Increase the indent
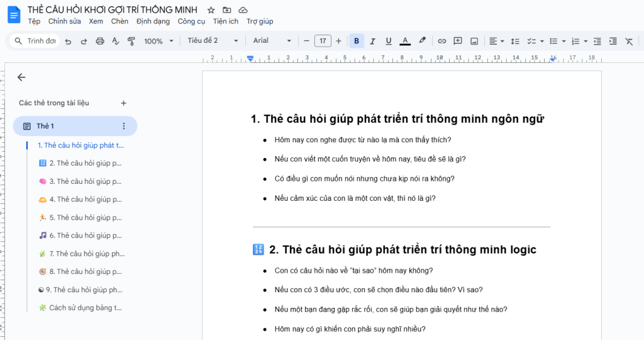The image size is (644, 340). [x=613, y=41]
